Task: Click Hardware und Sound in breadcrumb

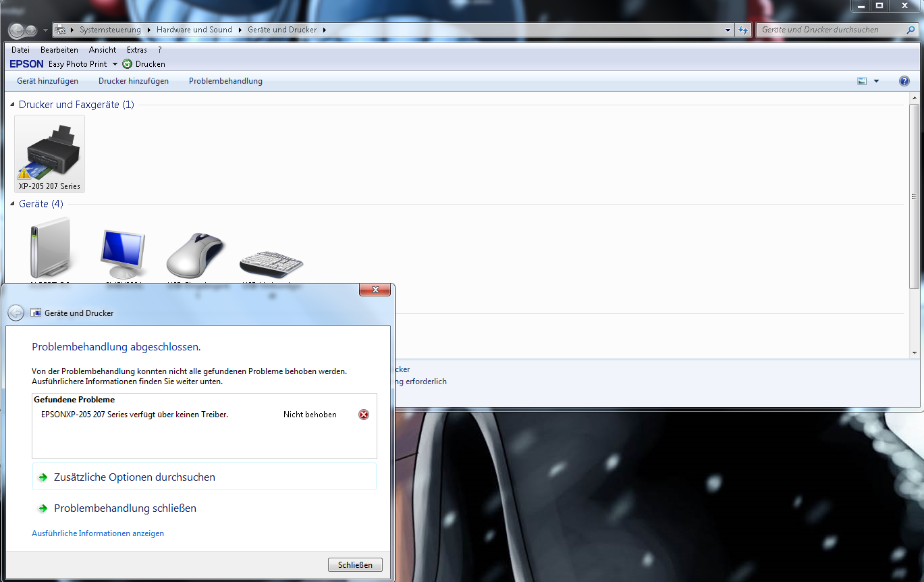Action: point(194,30)
